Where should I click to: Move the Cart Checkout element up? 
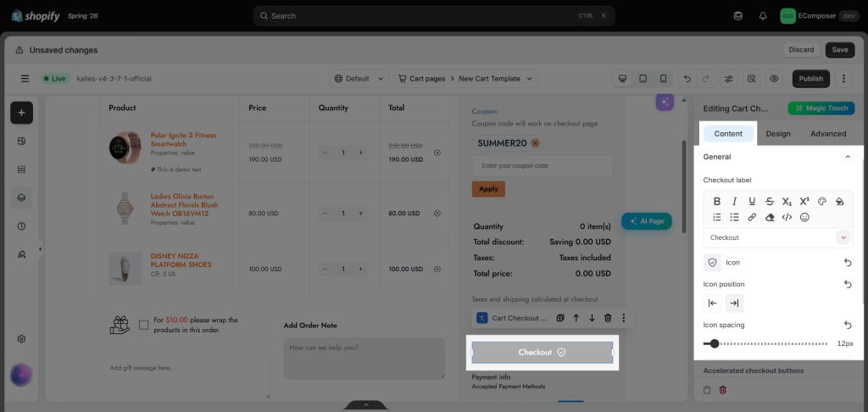[x=576, y=318]
